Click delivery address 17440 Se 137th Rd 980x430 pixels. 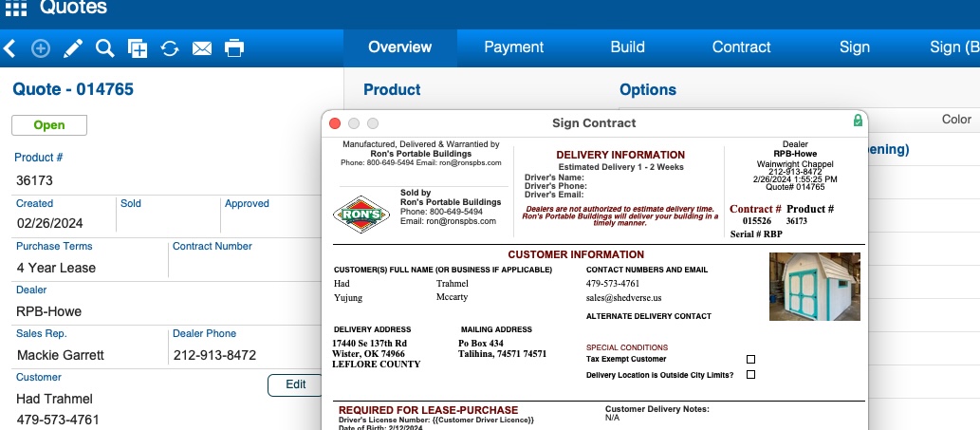click(369, 343)
